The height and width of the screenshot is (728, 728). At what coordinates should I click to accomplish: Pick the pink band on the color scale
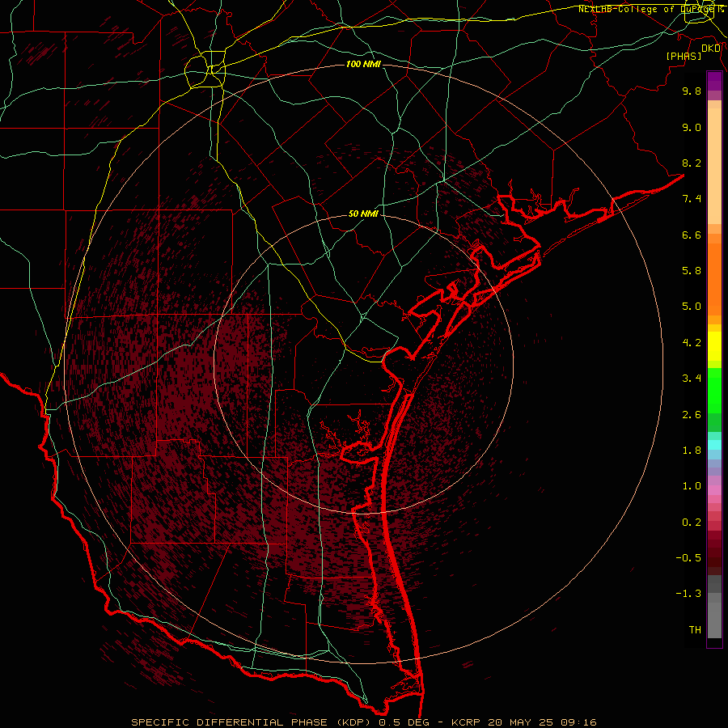714,490
